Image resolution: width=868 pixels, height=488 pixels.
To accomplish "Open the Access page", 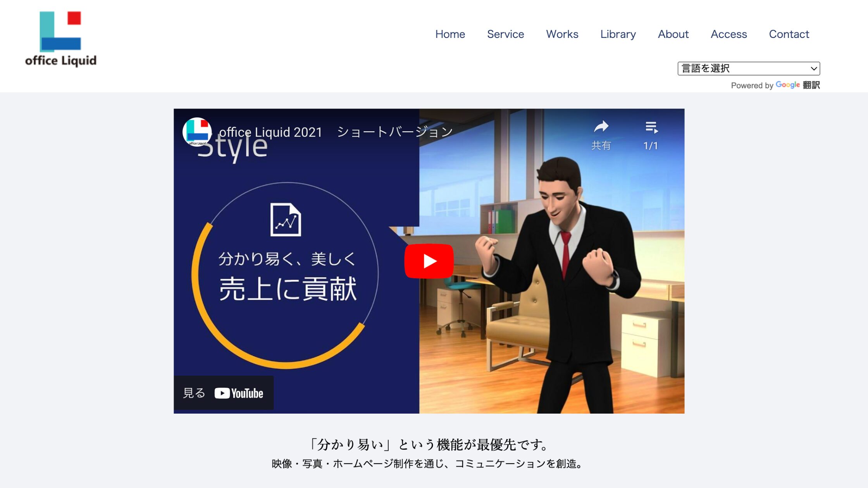I will [x=729, y=34].
